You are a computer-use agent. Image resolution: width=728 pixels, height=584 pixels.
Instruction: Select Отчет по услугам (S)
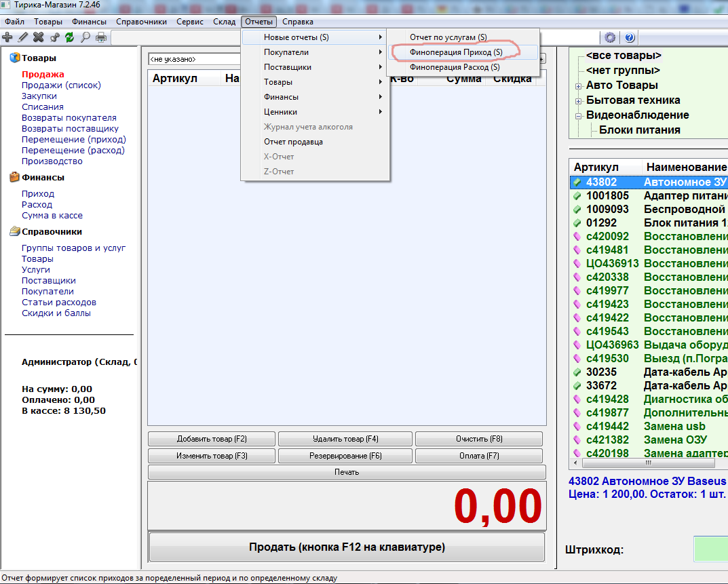tap(463, 37)
